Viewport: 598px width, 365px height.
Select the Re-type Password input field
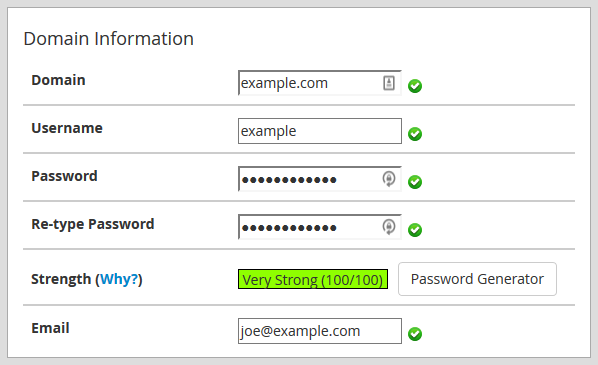(x=320, y=227)
